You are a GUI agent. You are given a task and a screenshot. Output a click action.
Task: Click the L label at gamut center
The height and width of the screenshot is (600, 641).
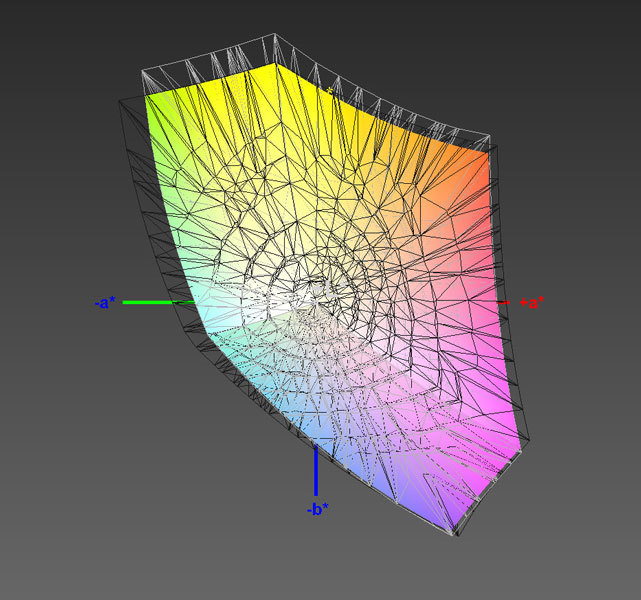(328, 289)
